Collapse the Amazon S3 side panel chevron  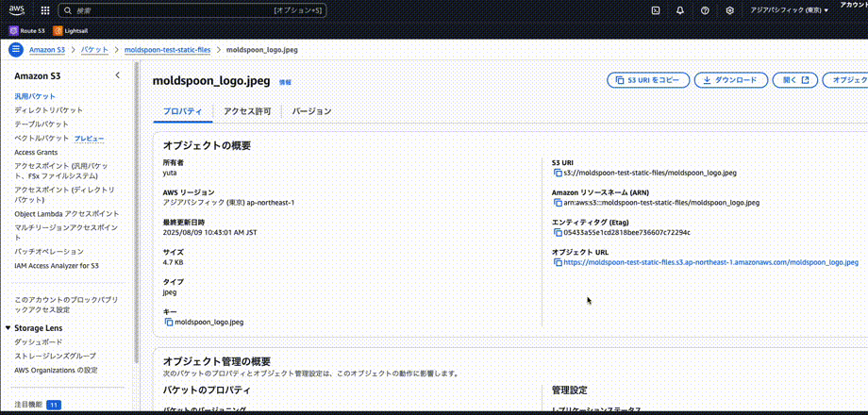[117, 75]
